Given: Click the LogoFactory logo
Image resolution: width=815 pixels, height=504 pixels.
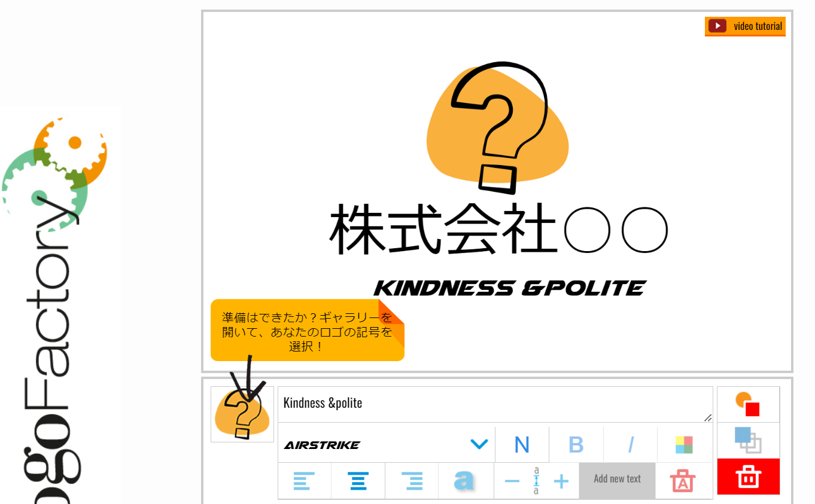Looking at the screenshot, I should pos(55,311).
